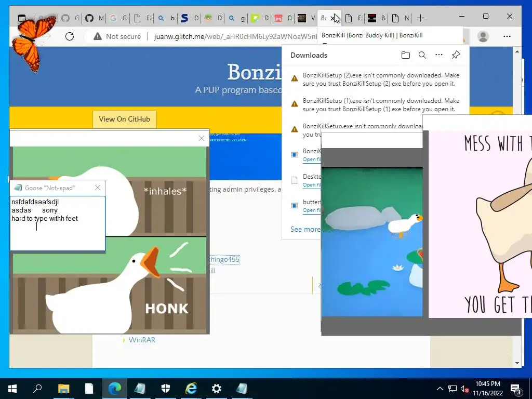Click the Downloads panel heading
532x399 pixels.
point(309,55)
